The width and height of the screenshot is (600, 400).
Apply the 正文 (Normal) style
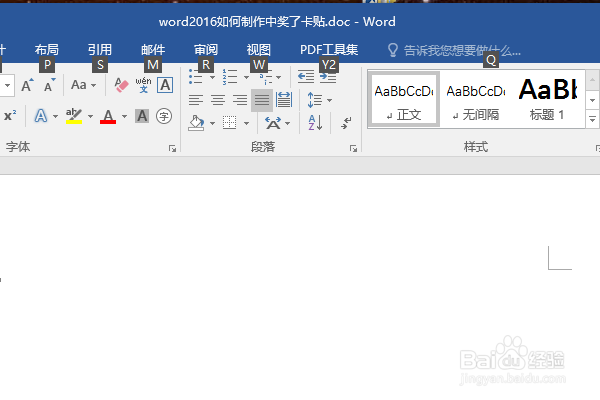pyautogui.click(x=404, y=99)
